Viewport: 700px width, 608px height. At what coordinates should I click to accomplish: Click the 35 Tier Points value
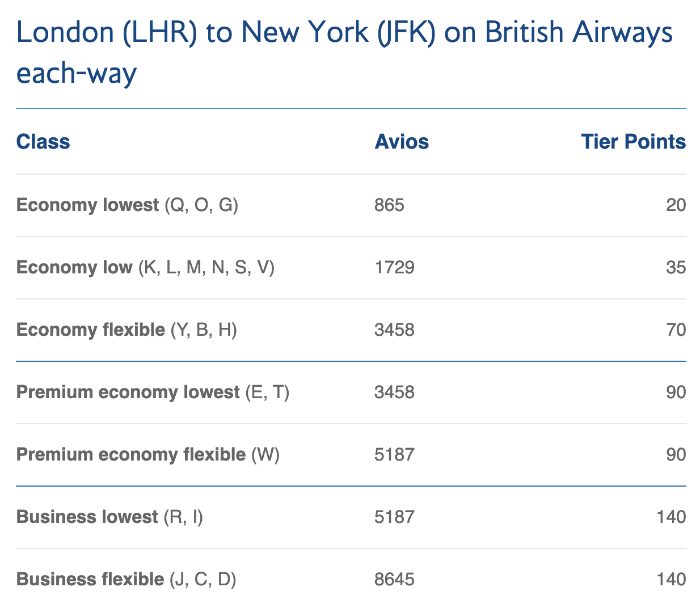pyautogui.click(x=676, y=267)
